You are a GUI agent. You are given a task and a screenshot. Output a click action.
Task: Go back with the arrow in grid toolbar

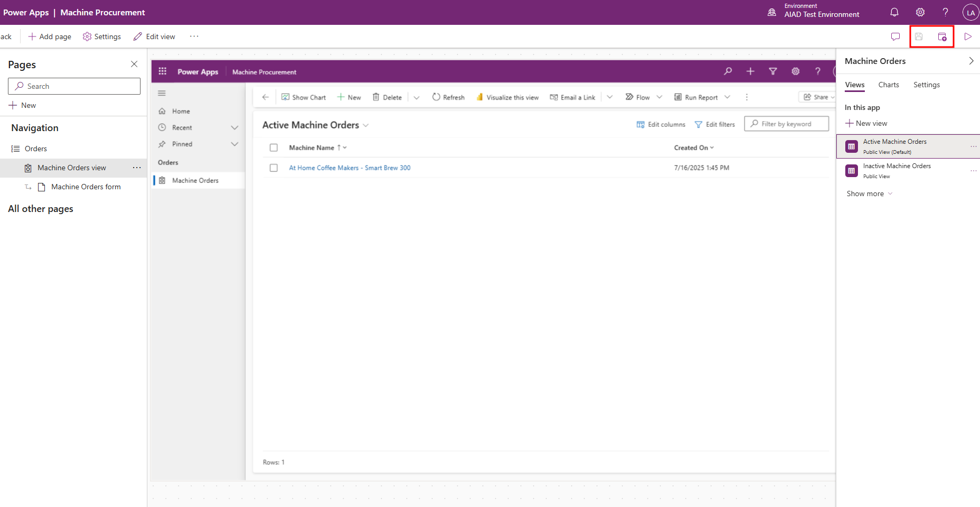(266, 97)
